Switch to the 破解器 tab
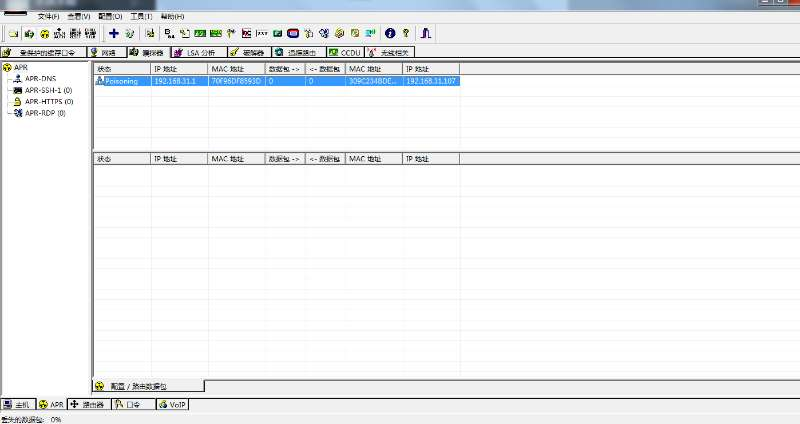This screenshot has width=800, height=424. pos(249,53)
